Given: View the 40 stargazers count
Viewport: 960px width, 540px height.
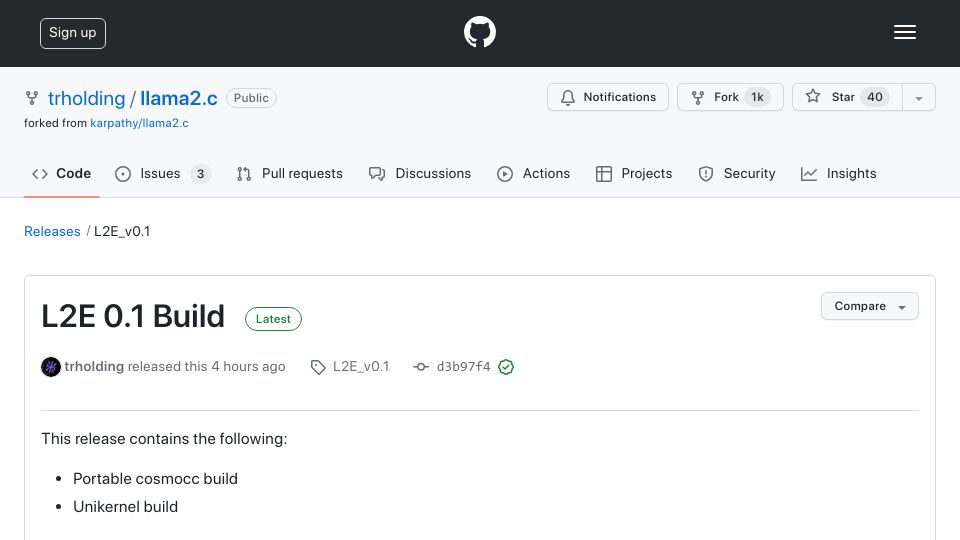Looking at the screenshot, I should pos(875,97).
